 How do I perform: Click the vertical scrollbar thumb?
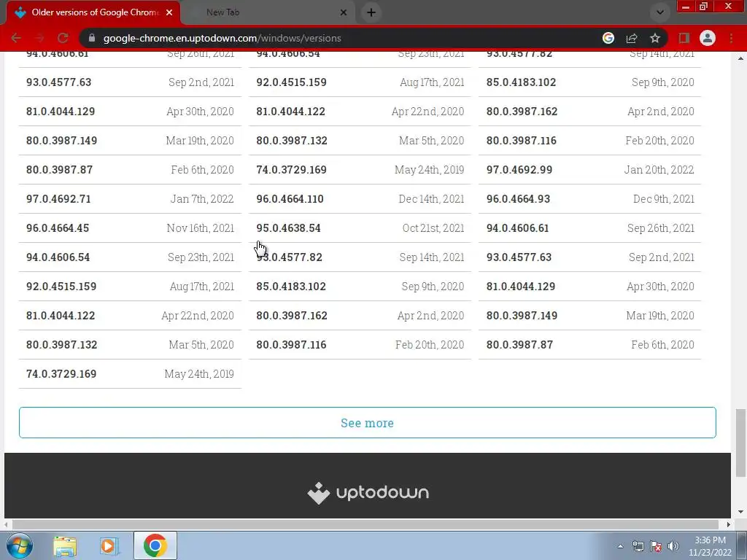(740, 443)
